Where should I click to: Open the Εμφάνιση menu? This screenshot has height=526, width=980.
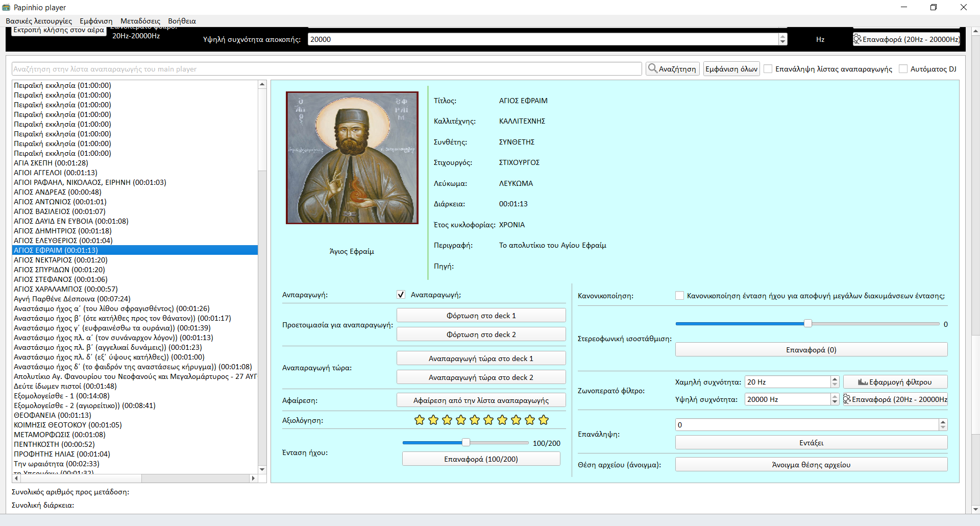[x=96, y=21]
